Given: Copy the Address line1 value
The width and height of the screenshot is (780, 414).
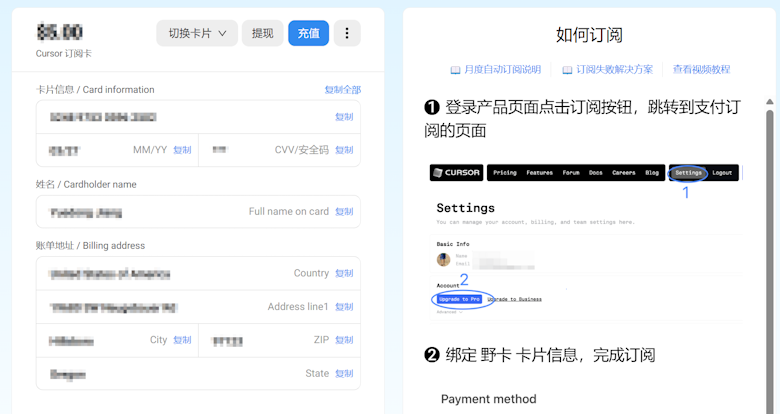Looking at the screenshot, I should point(344,307).
